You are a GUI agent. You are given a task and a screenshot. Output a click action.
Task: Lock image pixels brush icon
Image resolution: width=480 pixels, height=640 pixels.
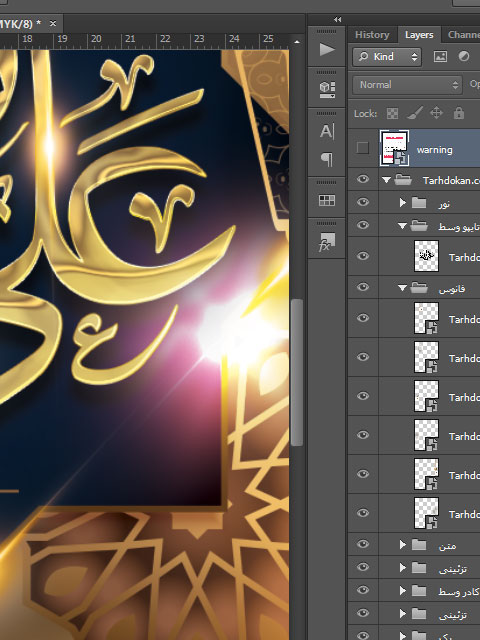tap(414, 113)
